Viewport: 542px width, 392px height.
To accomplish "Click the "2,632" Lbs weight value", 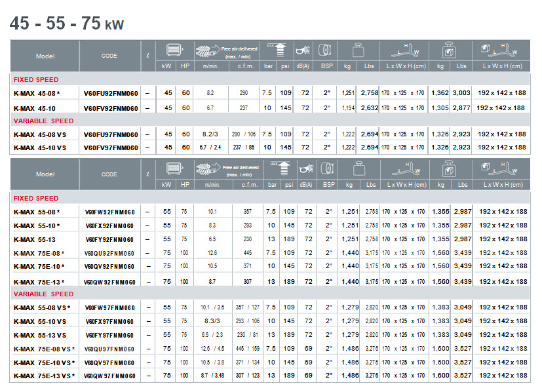I will click(x=370, y=108).
